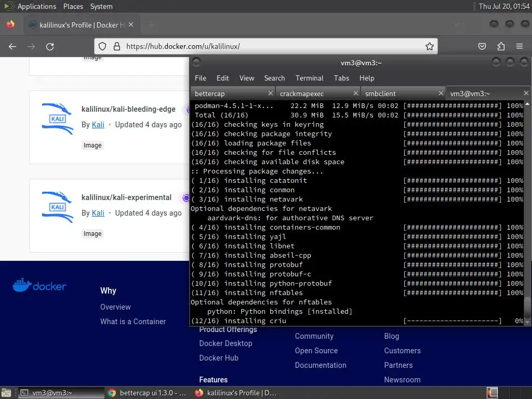Open the Terminal menu in the menubar
532x399 pixels.
[310, 78]
